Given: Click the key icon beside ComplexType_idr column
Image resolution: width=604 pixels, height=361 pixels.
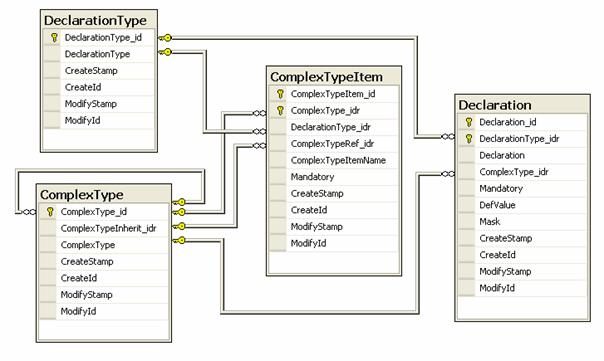Looking at the screenshot, I should 280,111.
